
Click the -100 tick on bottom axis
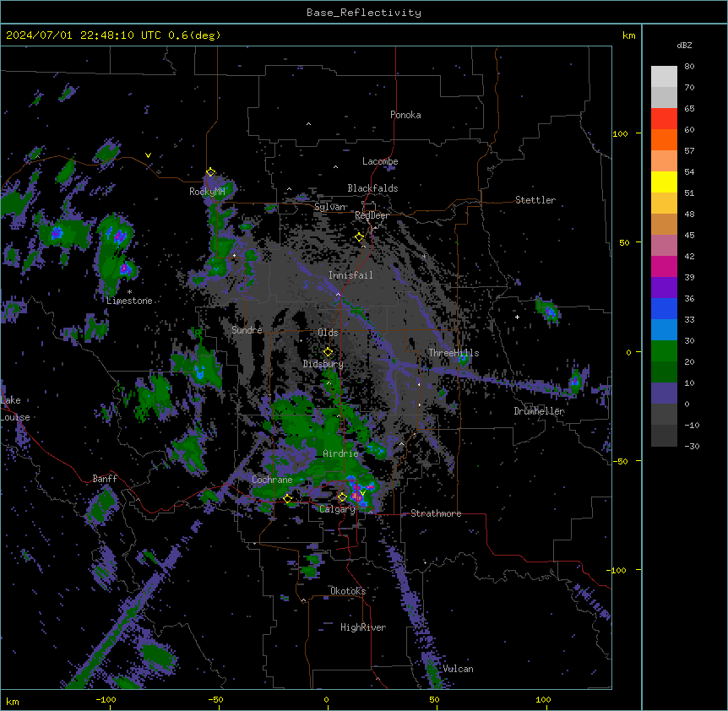(x=106, y=699)
